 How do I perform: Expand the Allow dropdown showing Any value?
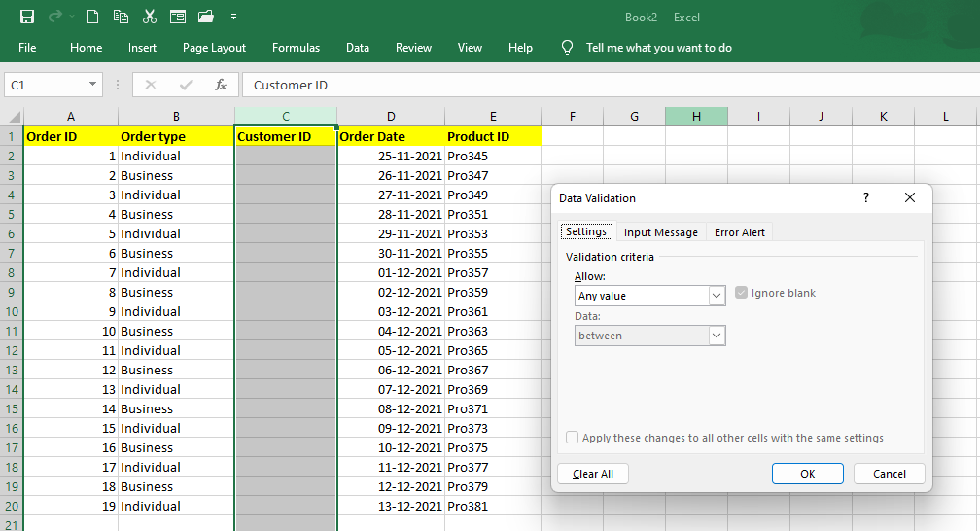[x=717, y=296]
